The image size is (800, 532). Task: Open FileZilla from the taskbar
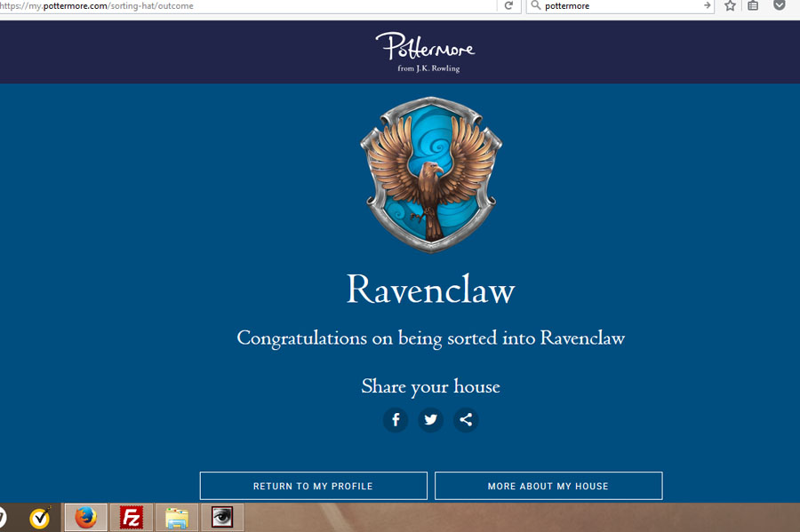pos(132,518)
